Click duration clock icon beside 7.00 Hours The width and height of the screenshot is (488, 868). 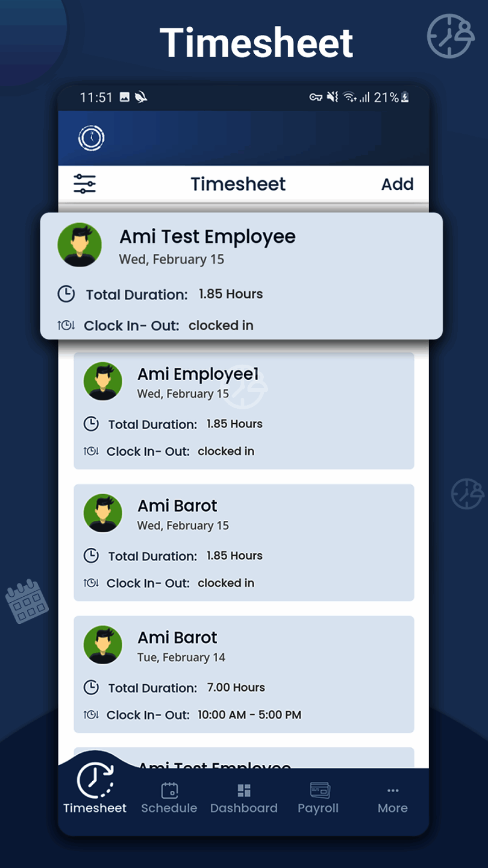(91, 687)
